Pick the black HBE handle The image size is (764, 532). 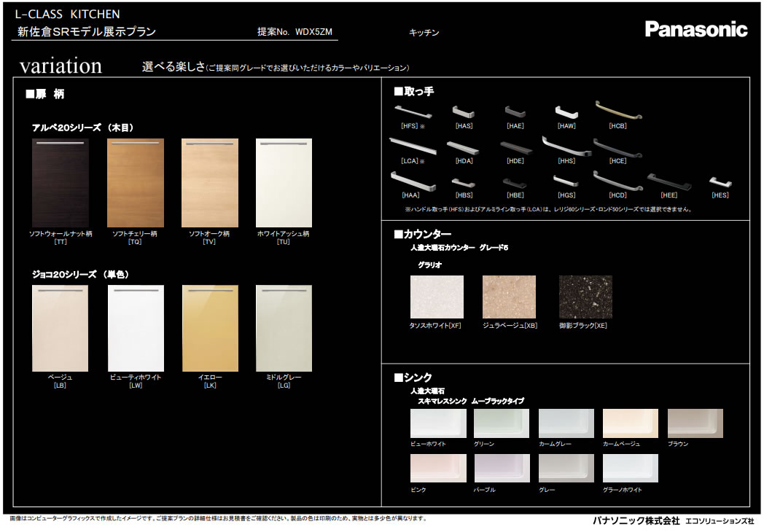tap(515, 183)
